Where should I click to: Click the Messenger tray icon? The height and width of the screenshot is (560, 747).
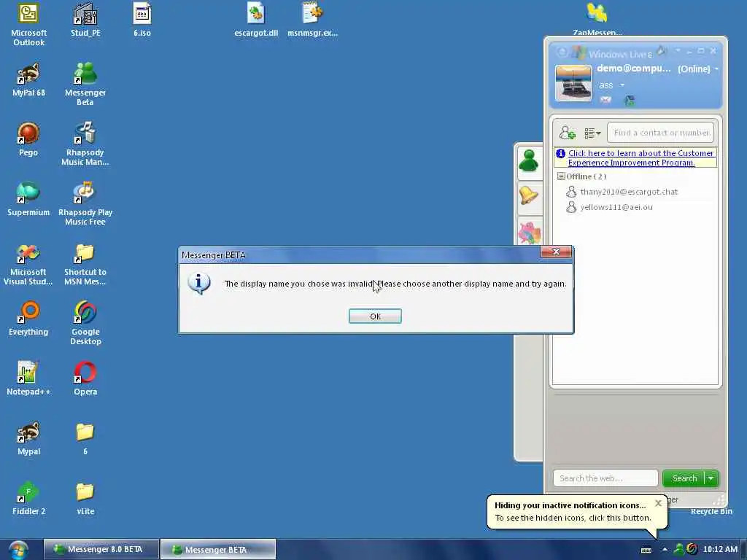tap(678, 549)
